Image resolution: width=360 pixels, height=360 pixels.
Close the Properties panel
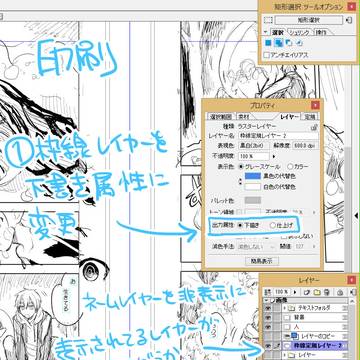tap(315, 106)
